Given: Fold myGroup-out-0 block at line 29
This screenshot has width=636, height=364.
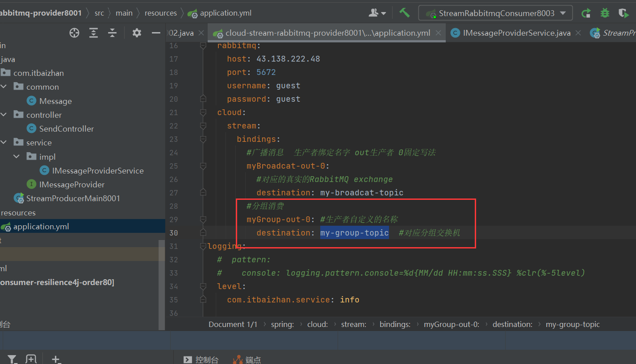Looking at the screenshot, I should pyautogui.click(x=203, y=219).
